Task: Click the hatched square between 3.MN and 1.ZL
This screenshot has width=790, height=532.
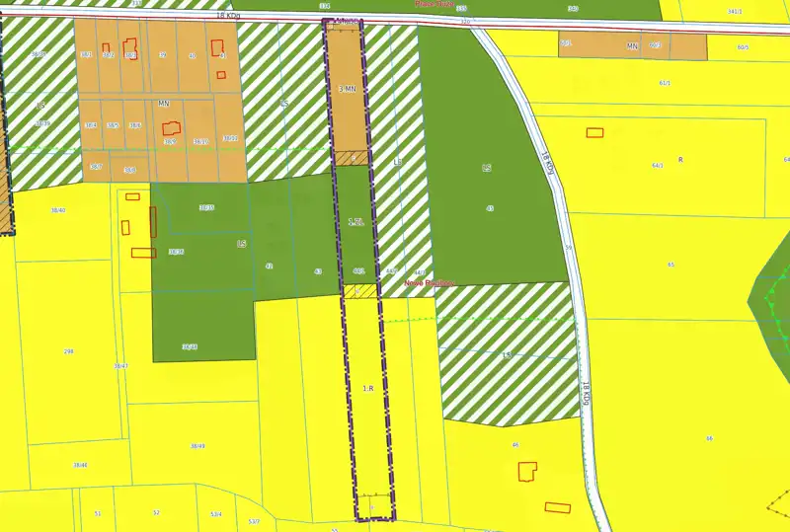Action: point(352,158)
